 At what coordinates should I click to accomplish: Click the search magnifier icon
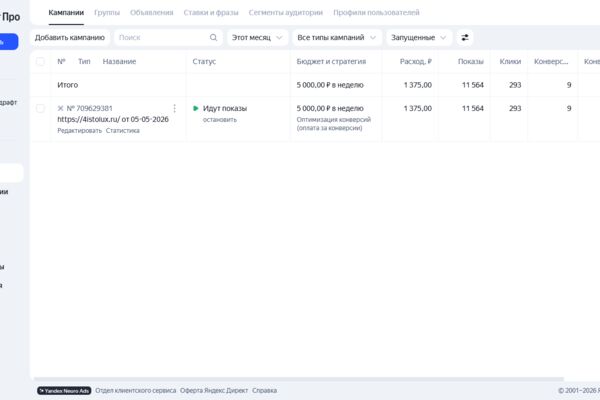214,38
